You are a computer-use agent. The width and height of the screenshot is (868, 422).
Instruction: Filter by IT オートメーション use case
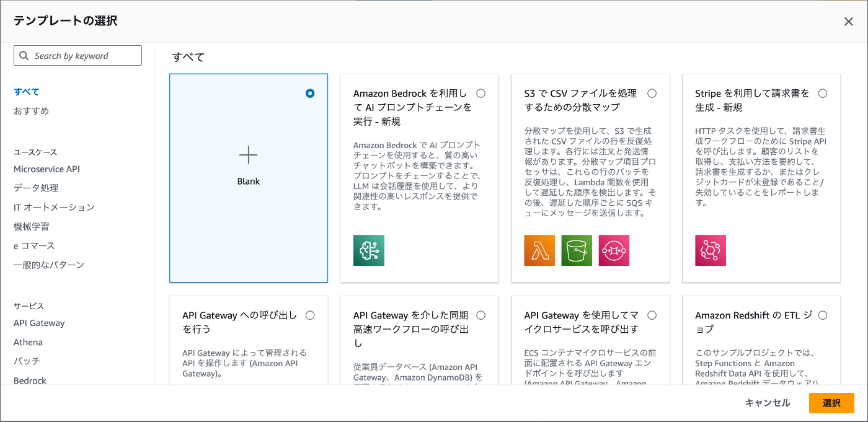point(54,207)
